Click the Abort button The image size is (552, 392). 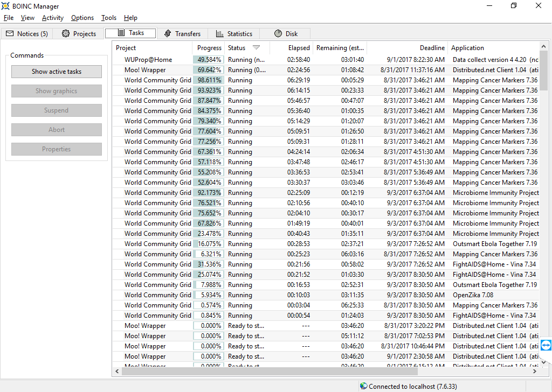coord(57,130)
